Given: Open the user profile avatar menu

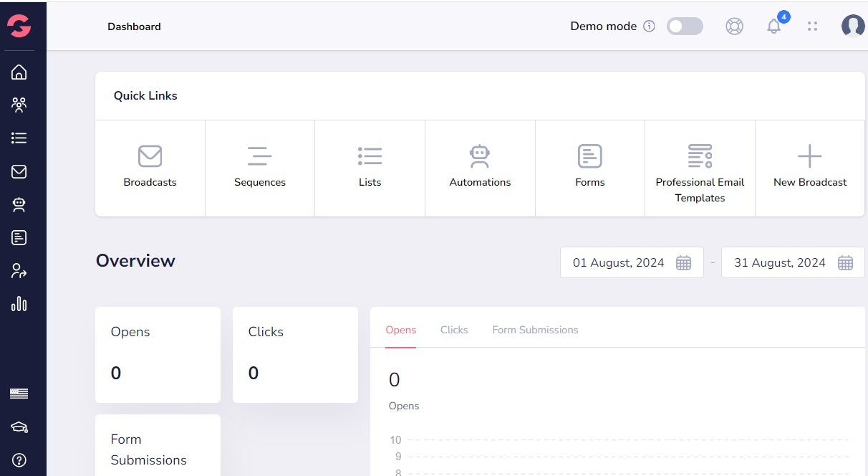Looking at the screenshot, I should [x=852, y=27].
